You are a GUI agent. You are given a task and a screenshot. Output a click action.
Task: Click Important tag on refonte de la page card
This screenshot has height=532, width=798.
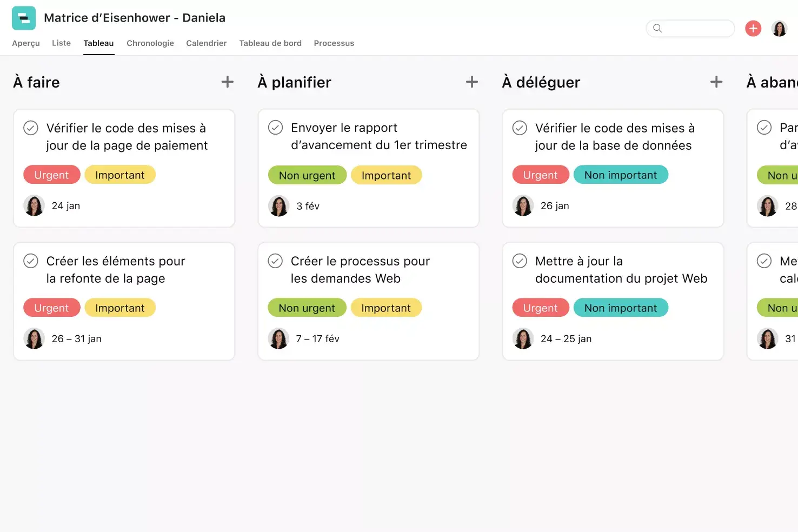tap(120, 308)
